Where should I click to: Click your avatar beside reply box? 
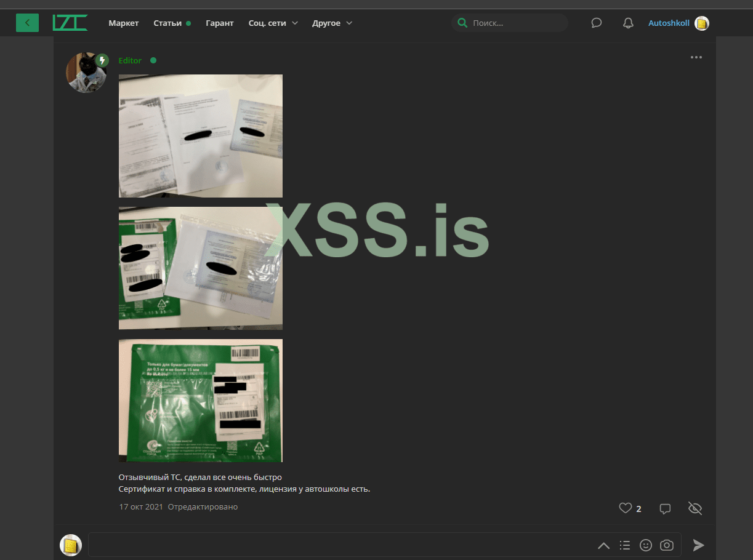point(71,545)
